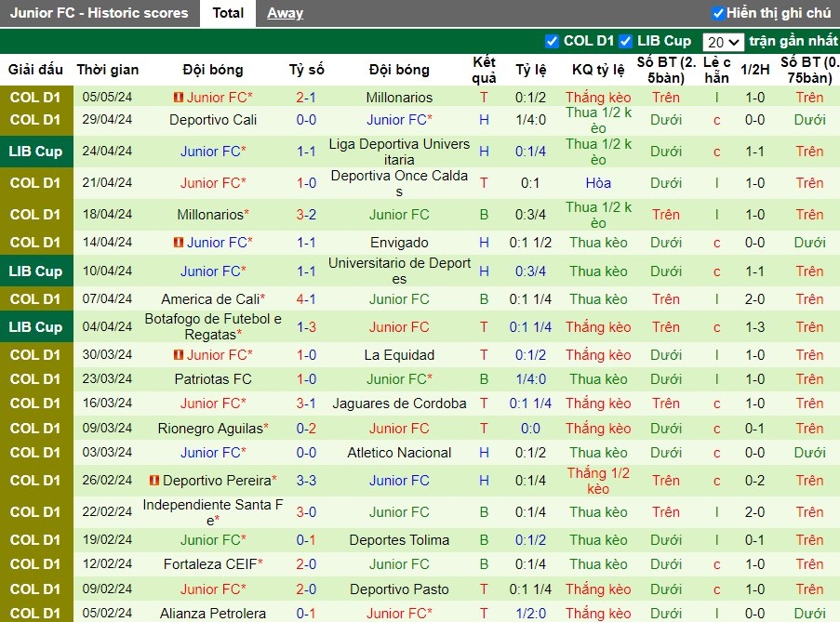Click the 1/2H column header
Image resolution: width=840 pixels, height=622 pixels.
(754, 70)
